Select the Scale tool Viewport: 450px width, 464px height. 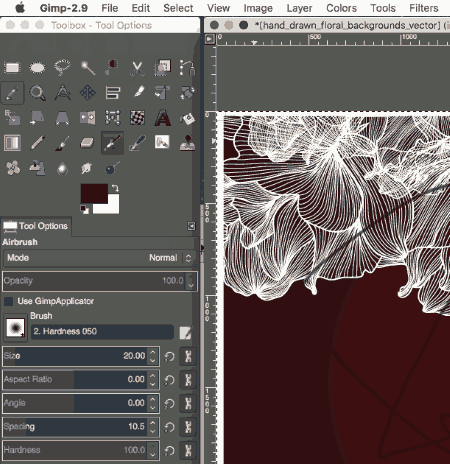tap(12, 118)
